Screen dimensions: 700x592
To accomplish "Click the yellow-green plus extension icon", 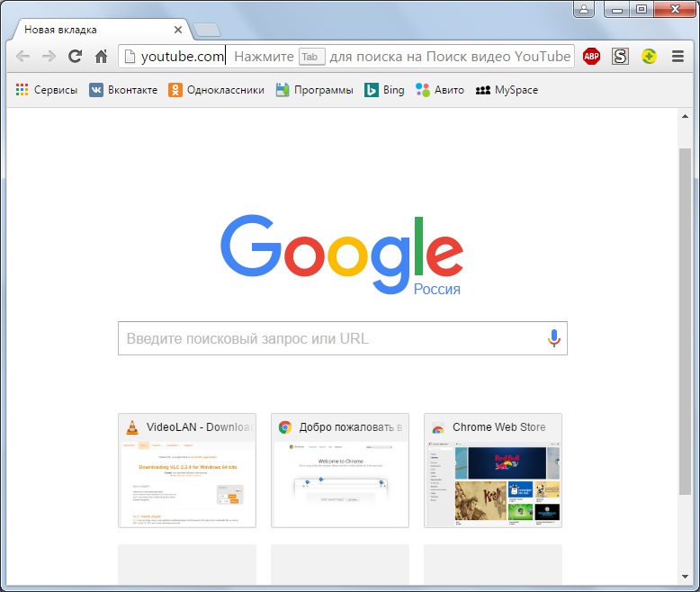I will click(x=649, y=57).
